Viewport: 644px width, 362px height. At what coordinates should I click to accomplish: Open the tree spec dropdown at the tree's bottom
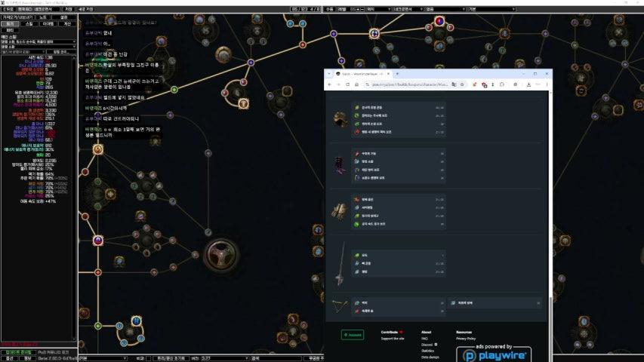pyautogui.click(x=103, y=358)
